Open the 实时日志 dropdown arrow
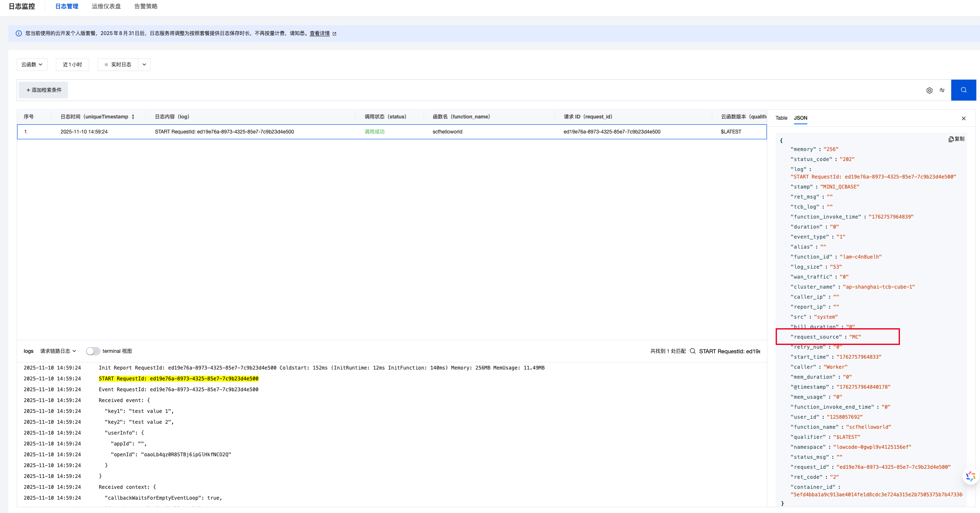This screenshot has height=513, width=980. (144, 65)
